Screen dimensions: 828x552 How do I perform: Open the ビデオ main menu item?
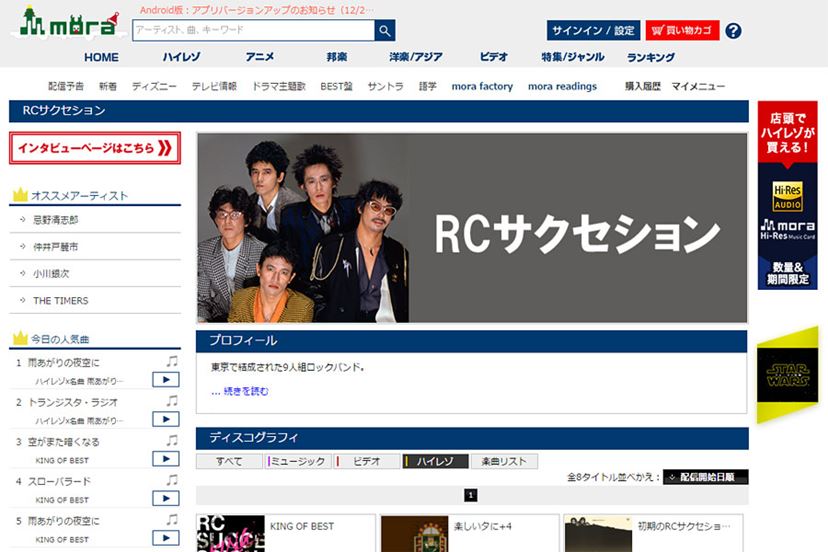[x=493, y=57]
